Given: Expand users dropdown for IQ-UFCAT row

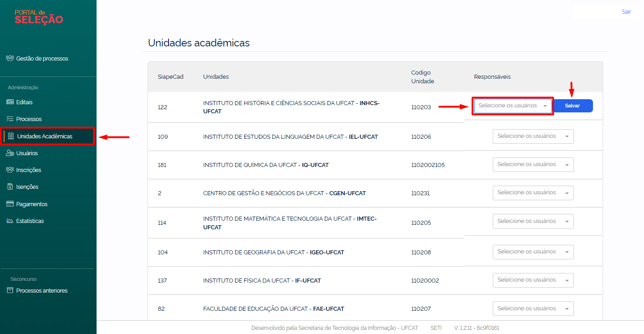Looking at the screenshot, I should pyautogui.click(x=533, y=165).
